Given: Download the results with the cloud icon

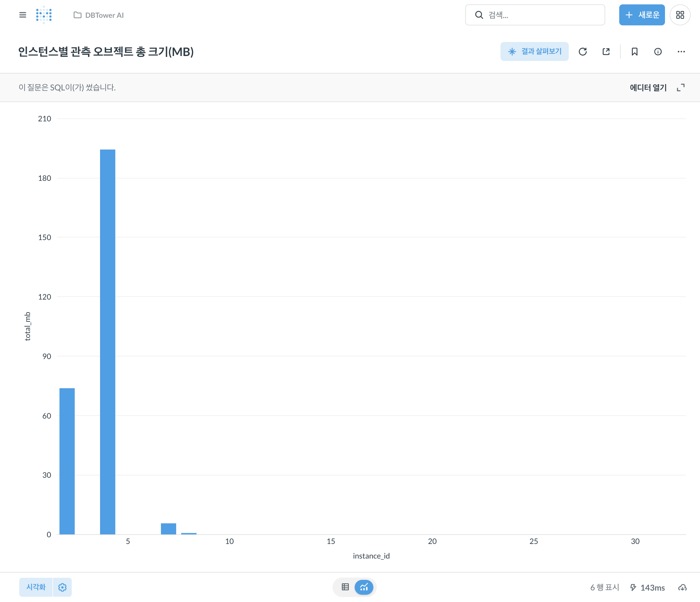Looking at the screenshot, I should (682, 587).
